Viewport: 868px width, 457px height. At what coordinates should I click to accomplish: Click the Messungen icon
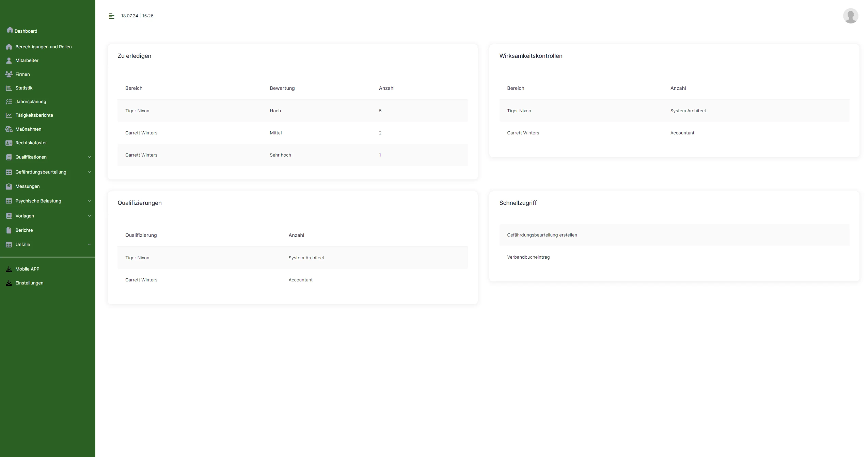pyautogui.click(x=9, y=186)
